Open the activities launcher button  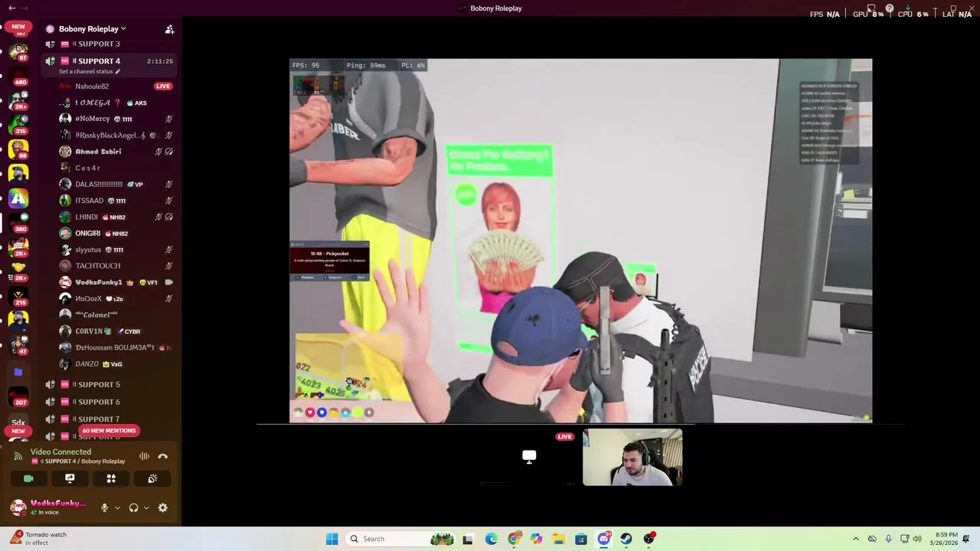pyautogui.click(x=111, y=478)
